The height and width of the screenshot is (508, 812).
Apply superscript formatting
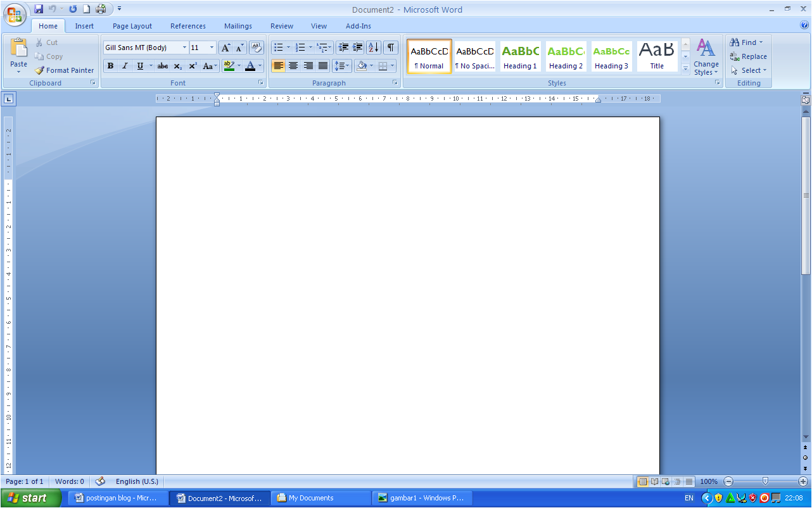(x=193, y=66)
